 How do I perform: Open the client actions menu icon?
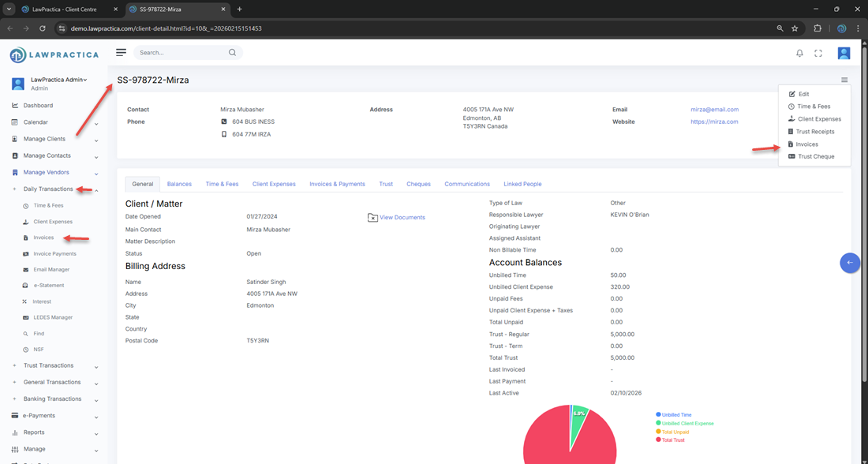[x=844, y=80]
